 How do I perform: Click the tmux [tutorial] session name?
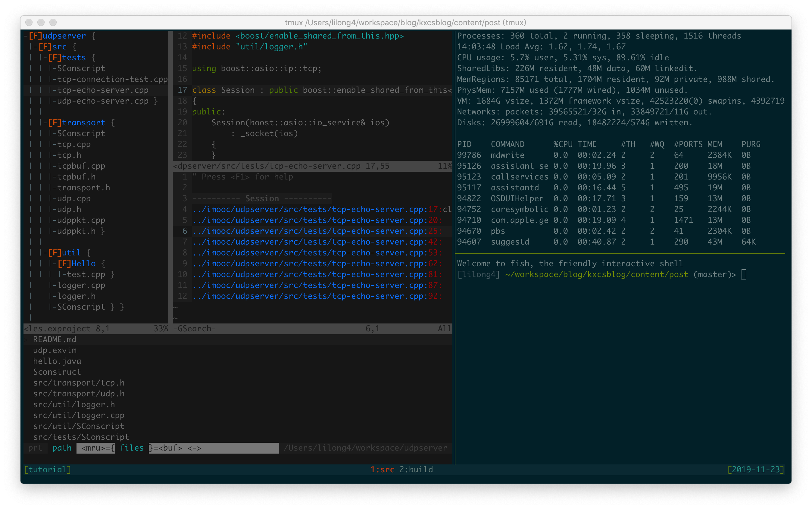(48, 469)
